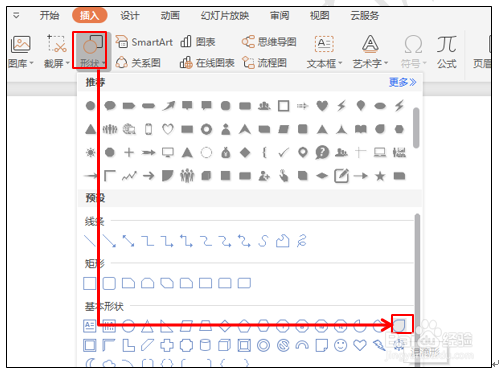Click the 更多 more shapes link
The width and height of the screenshot is (502, 373).
click(x=403, y=82)
